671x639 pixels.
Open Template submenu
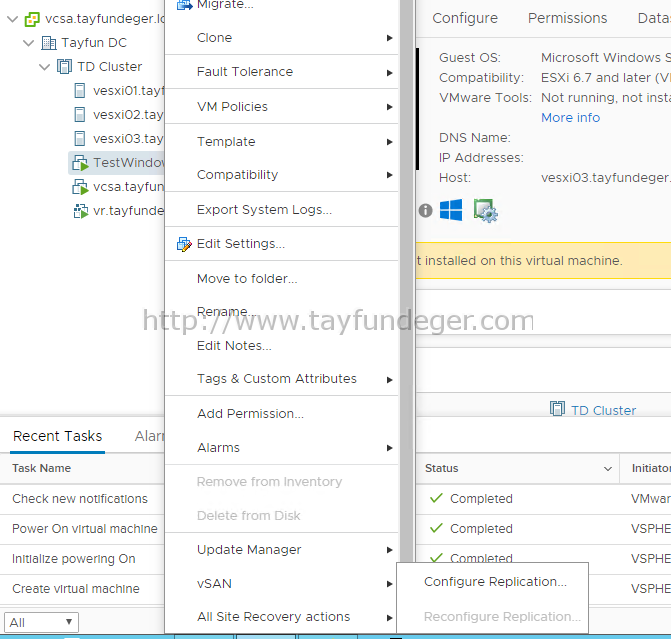(x=281, y=142)
